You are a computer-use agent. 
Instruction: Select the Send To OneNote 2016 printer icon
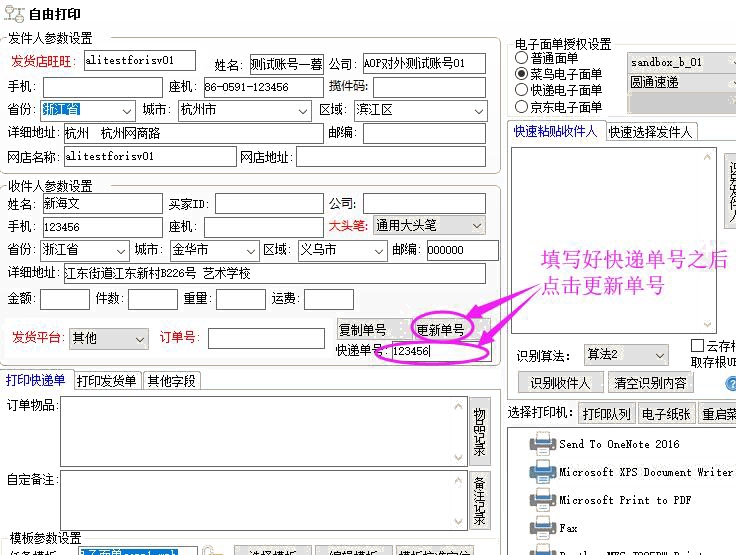click(x=543, y=444)
